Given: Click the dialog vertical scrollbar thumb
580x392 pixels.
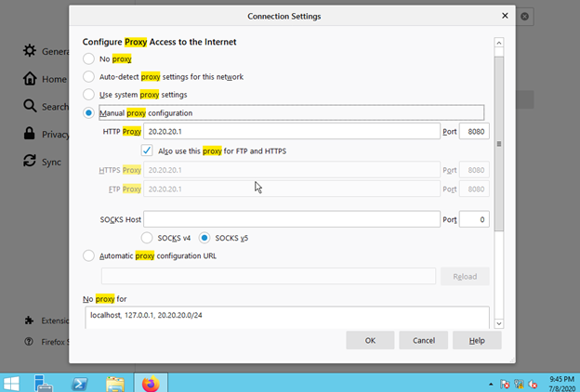Looking at the screenshot, I should pos(498,144).
